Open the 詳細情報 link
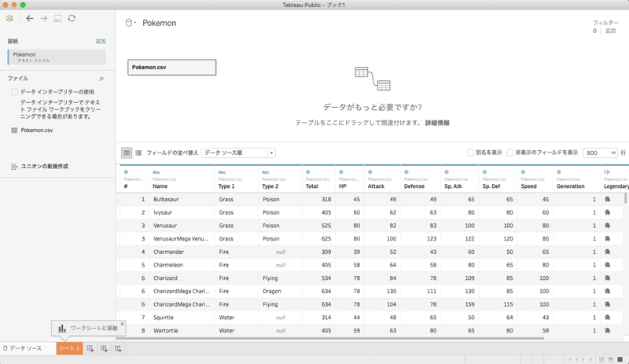 437,123
